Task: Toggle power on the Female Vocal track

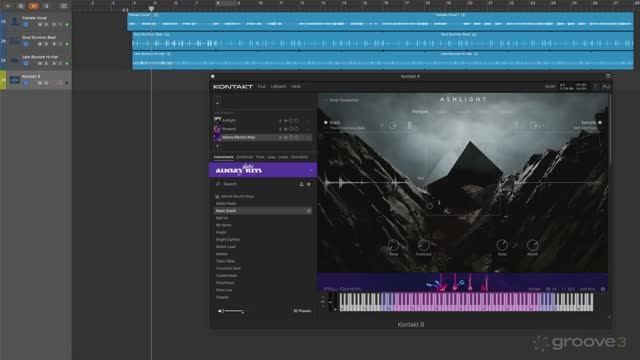Action: 26,24
